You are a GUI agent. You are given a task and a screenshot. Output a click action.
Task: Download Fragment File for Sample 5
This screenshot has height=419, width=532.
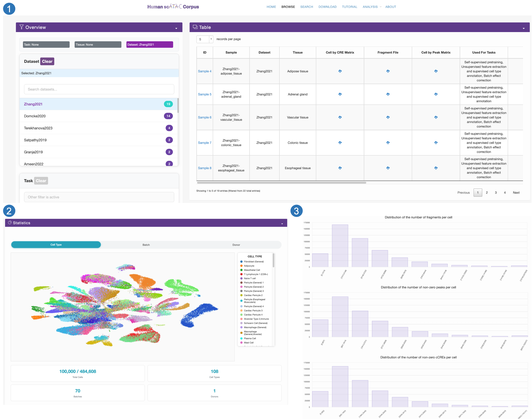tap(388, 94)
